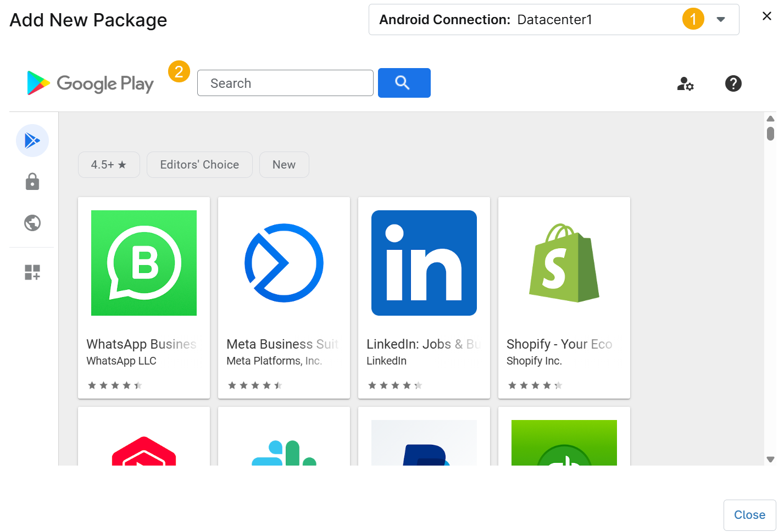Viewport: 784px width, 532px height.
Task: Open the admin account settings icon
Action: click(685, 83)
